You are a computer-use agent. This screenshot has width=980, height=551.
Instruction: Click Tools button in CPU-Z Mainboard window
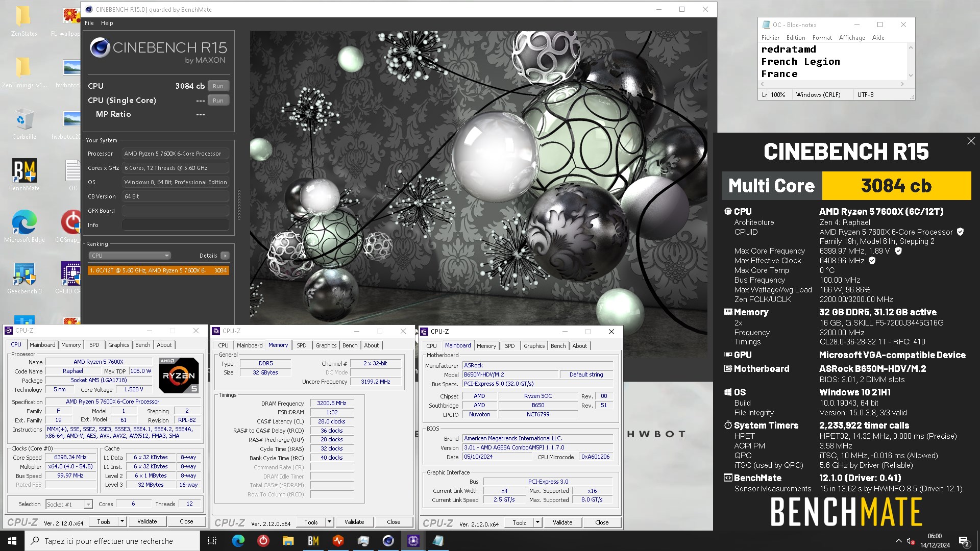coord(519,522)
